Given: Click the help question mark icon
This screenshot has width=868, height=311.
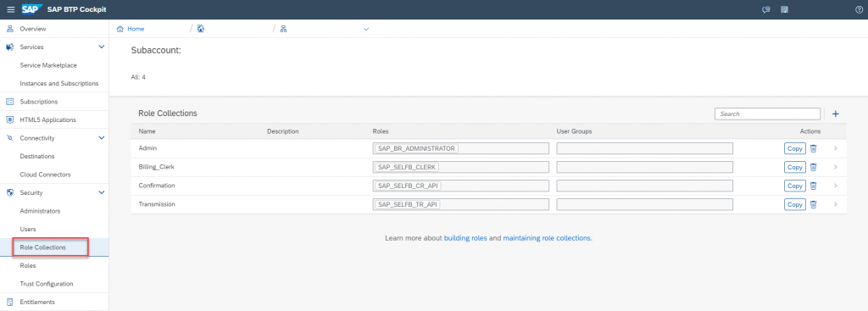Looking at the screenshot, I should pos(859,10).
